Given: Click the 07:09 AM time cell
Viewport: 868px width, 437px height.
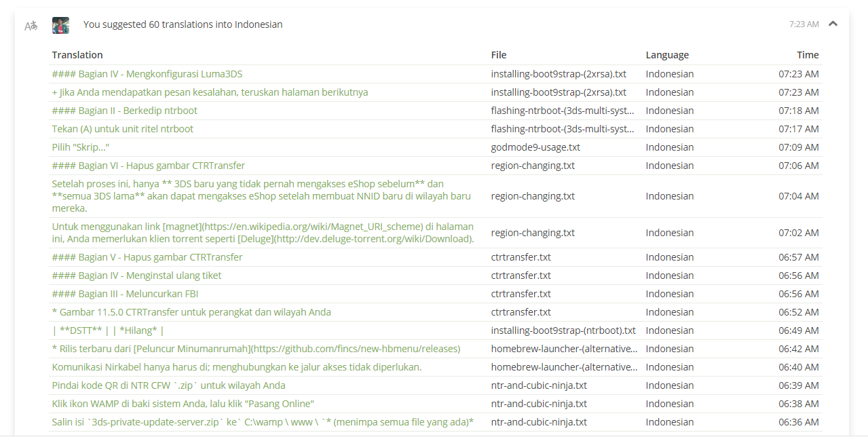Looking at the screenshot, I should click(x=799, y=147).
